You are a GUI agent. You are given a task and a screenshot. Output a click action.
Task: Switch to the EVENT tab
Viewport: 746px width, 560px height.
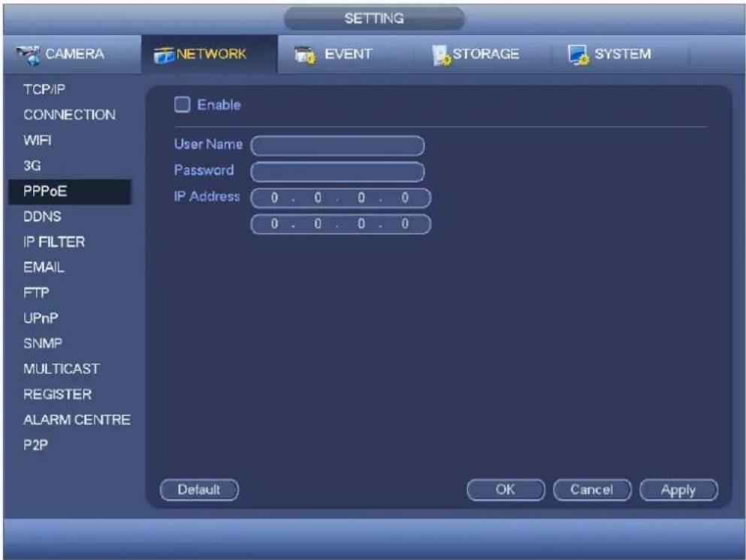(346, 54)
